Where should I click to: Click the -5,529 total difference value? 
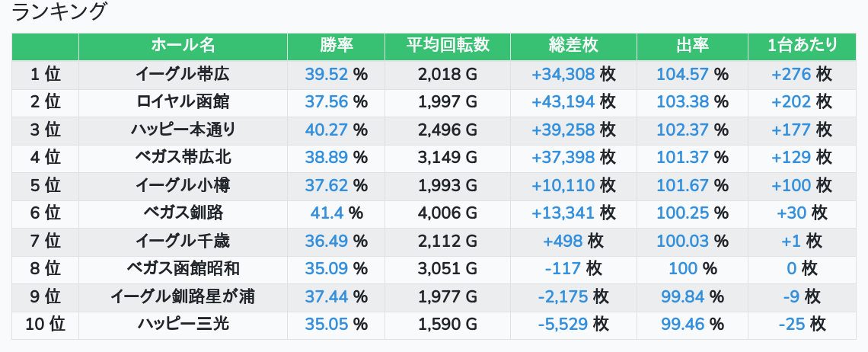tap(563, 325)
